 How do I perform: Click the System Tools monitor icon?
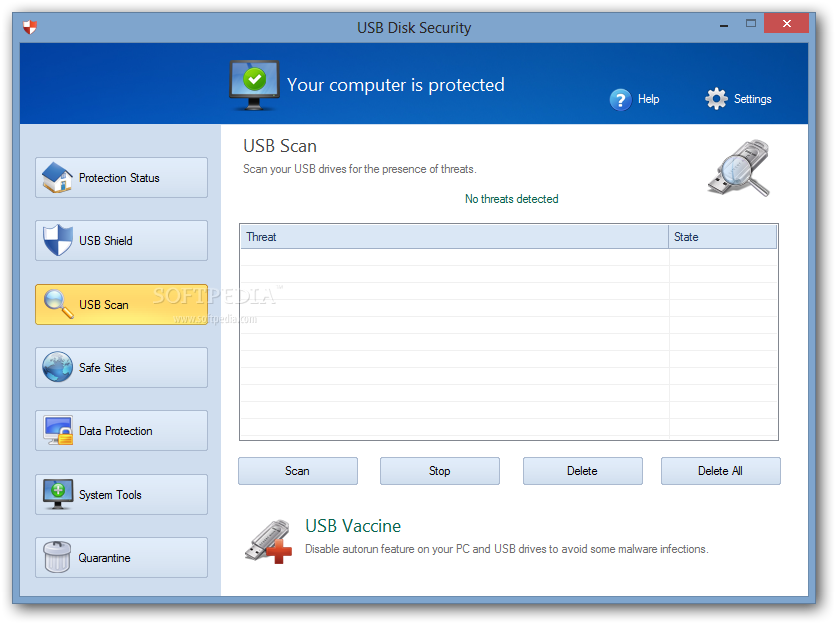pos(58,494)
